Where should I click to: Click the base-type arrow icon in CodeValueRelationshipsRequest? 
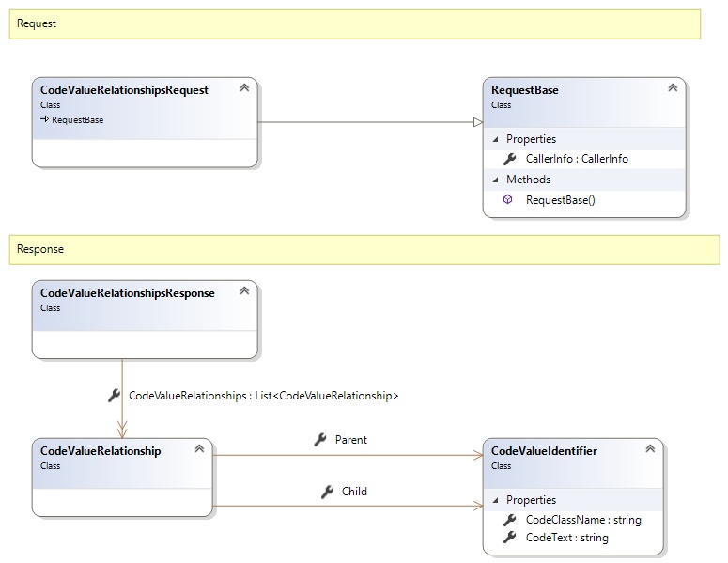click(x=44, y=120)
